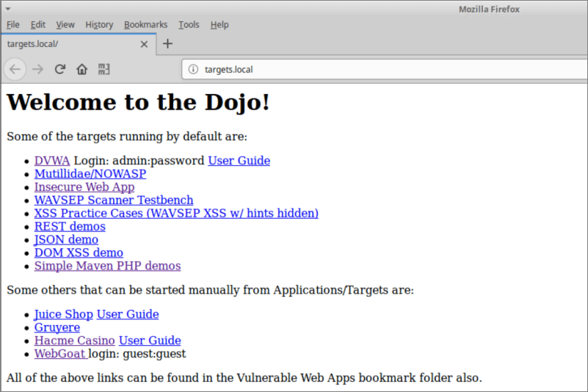Viewport: 588px width, 392px height.
Task: Open the History menu
Action: [x=99, y=25]
